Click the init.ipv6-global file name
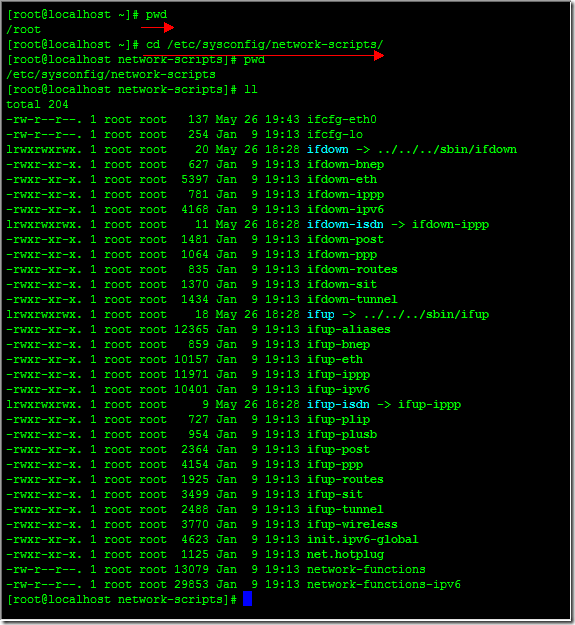 (x=363, y=540)
